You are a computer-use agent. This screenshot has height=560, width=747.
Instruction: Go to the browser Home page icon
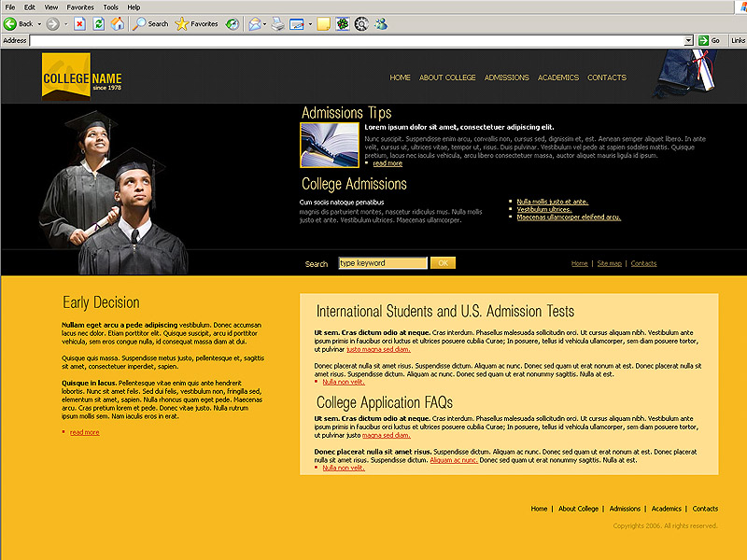coord(117,23)
